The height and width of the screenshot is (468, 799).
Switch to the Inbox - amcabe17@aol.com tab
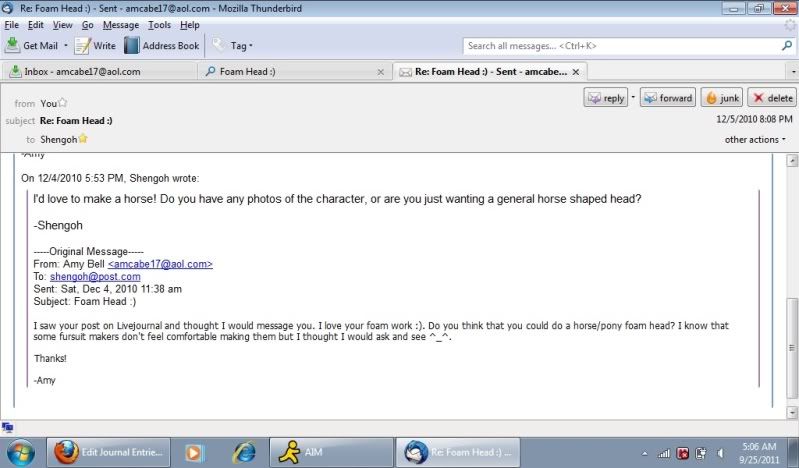(99, 71)
